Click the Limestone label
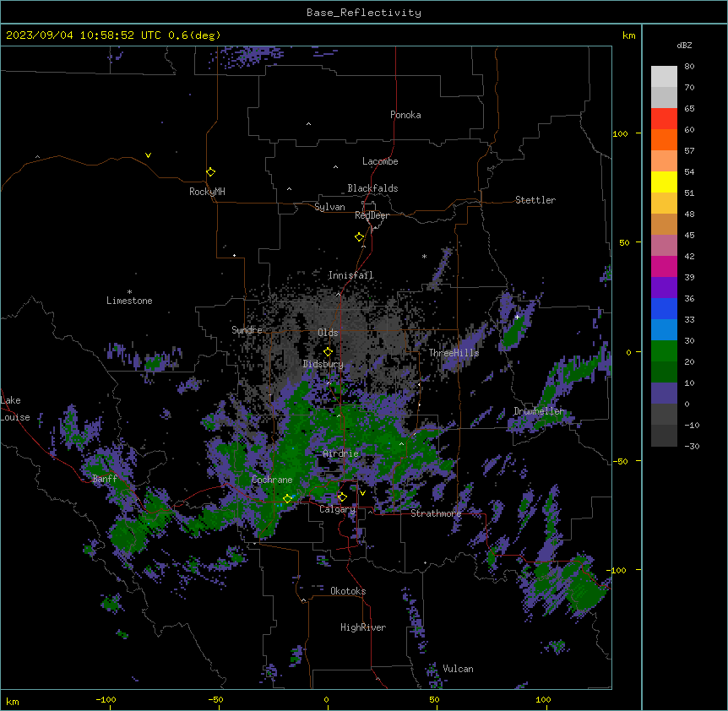The height and width of the screenshot is (711, 728). 129,301
